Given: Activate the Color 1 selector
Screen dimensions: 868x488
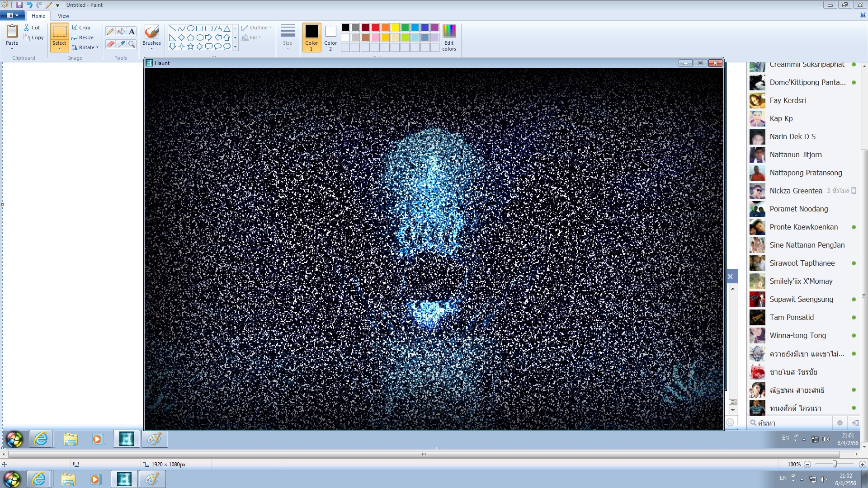Looking at the screenshot, I should [x=311, y=37].
